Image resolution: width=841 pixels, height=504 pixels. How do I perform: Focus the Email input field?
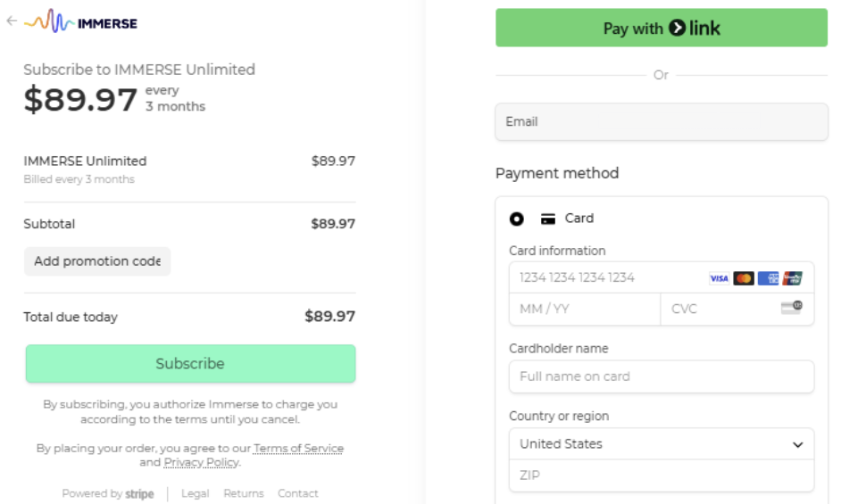(x=661, y=122)
